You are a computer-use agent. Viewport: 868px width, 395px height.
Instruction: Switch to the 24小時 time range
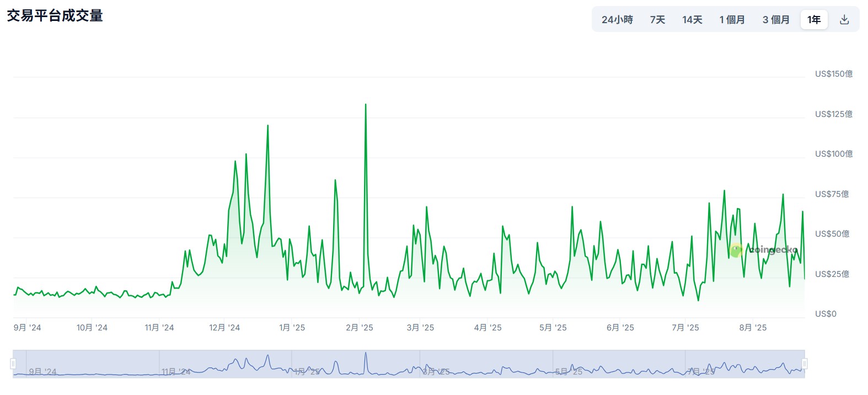pos(617,20)
